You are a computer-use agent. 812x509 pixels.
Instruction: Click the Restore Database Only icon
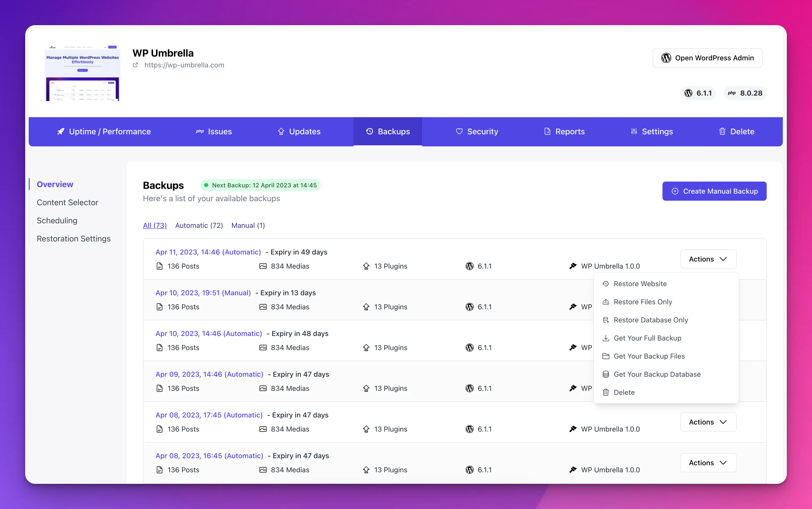(x=606, y=320)
